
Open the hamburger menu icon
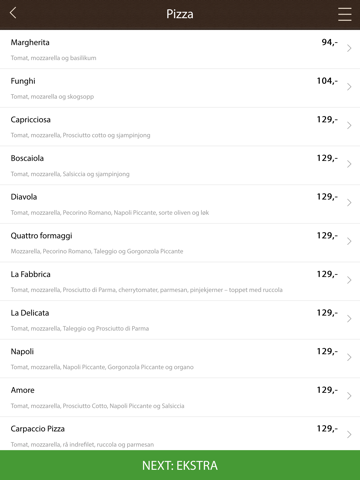(345, 14)
